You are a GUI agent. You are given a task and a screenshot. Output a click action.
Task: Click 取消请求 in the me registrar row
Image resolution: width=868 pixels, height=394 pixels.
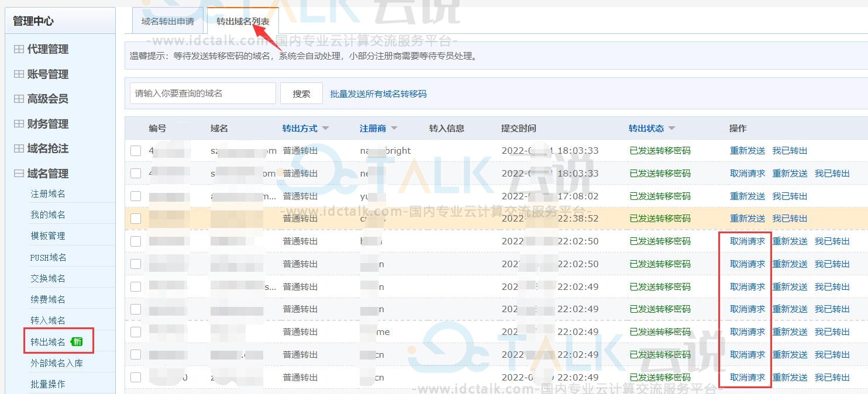pos(748,331)
